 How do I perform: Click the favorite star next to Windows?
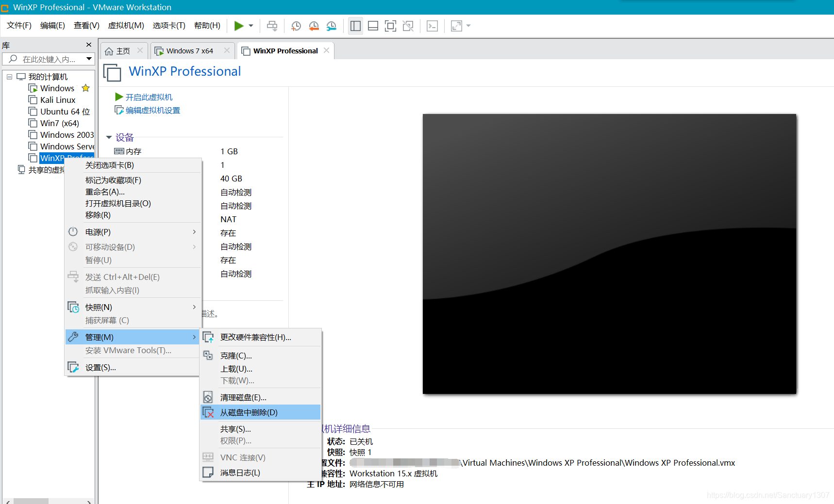click(x=86, y=88)
